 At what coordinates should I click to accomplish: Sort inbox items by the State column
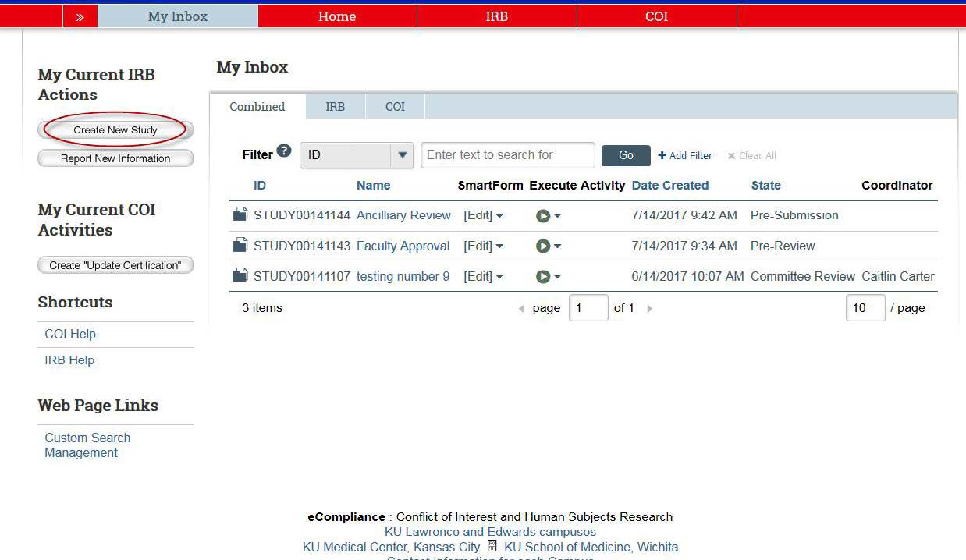click(765, 185)
